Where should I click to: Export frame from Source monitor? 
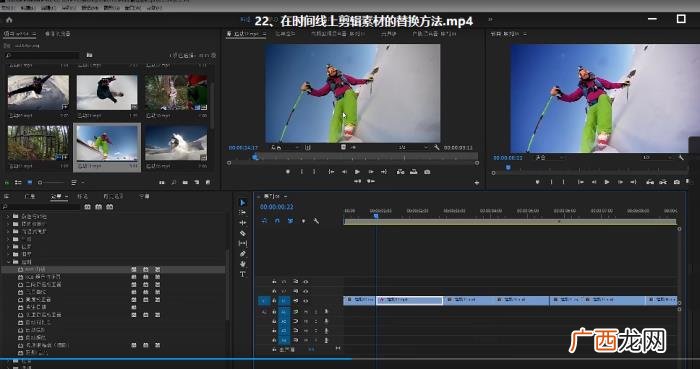click(x=427, y=171)
